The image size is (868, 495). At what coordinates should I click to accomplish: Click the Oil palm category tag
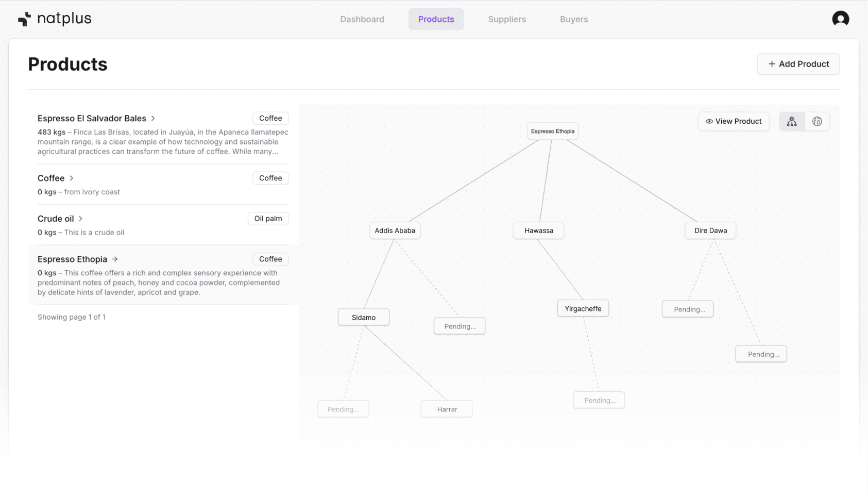tap(268, 219)
